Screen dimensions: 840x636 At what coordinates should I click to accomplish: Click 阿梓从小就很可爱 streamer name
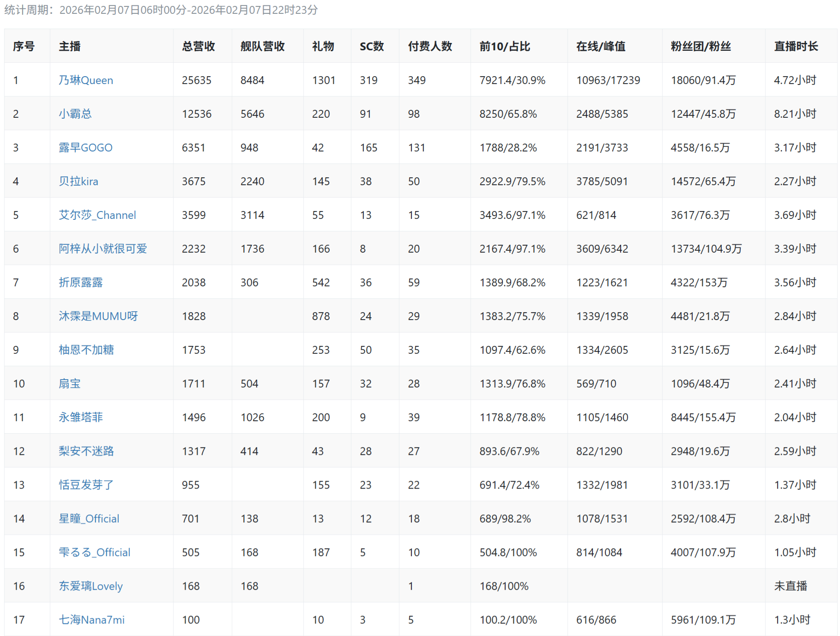(x=103, y=249)
